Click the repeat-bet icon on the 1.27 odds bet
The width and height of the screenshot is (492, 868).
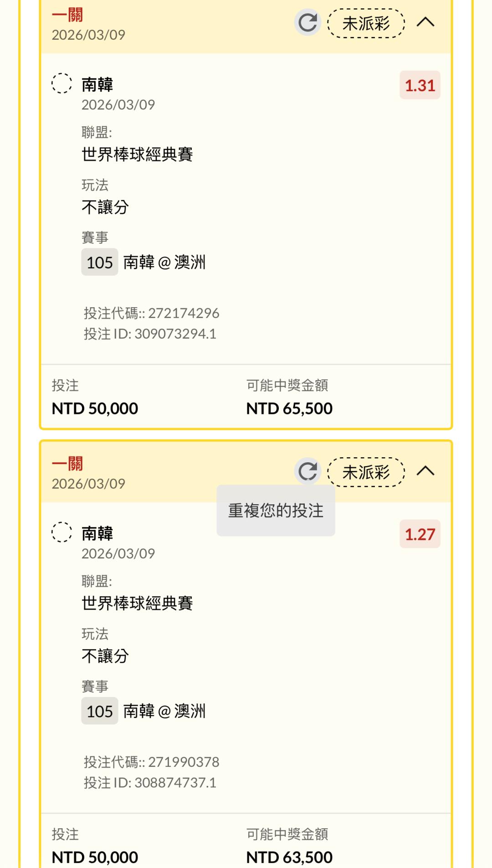[x=307, y=471]
